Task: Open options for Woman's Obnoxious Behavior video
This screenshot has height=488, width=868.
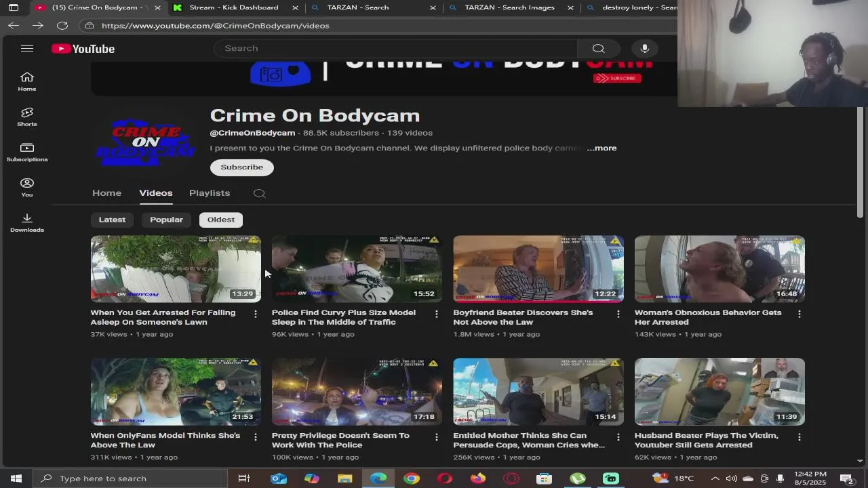Action: 800,314
